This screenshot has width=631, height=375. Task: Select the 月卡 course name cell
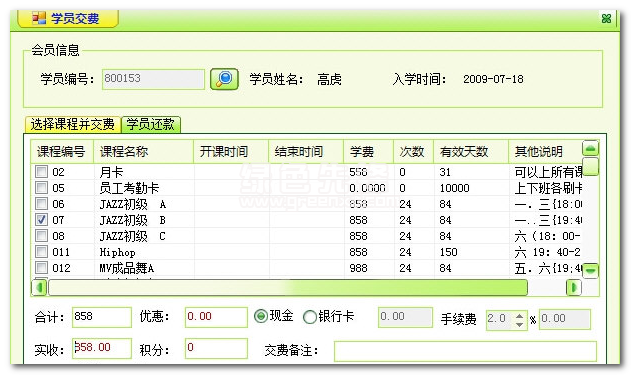pyautogui.click(x=111, y=172)
